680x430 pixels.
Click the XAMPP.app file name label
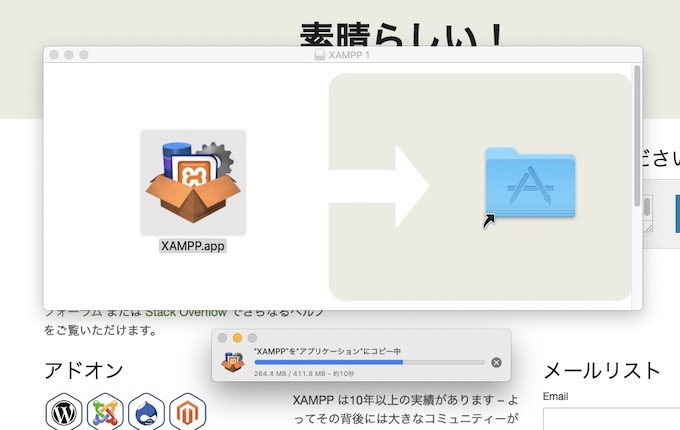(x=193, y=246)
